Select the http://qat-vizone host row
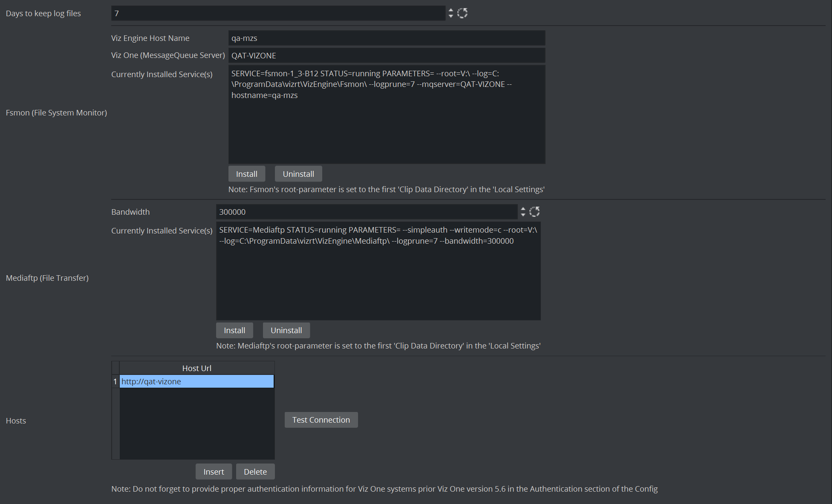The width and height of the screenshot is (832, 504). 196,381
